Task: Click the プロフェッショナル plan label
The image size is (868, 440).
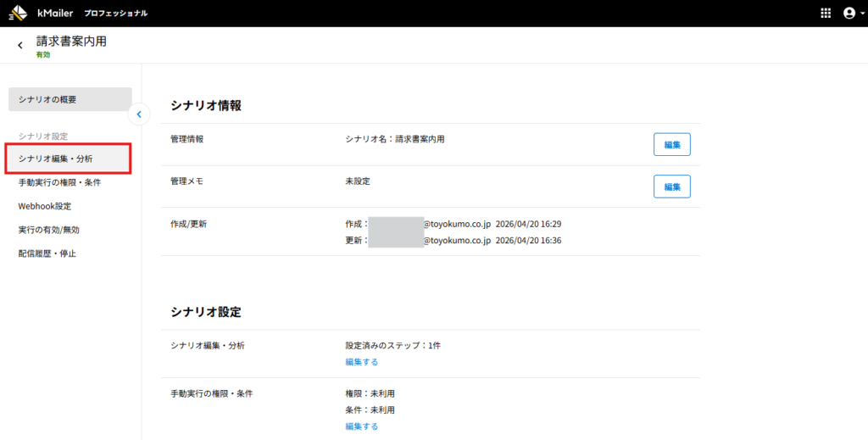Action: click(115, 14)
